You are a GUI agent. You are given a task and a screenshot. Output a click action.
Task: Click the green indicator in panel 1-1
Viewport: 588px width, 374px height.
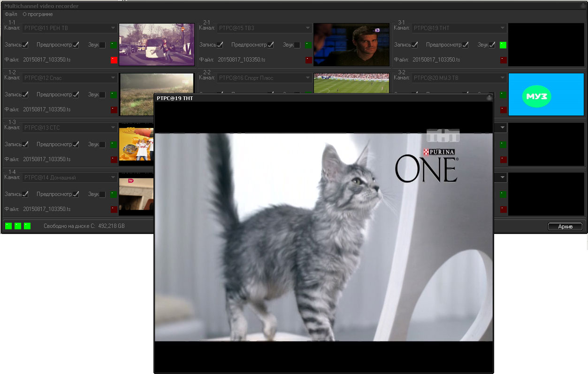pos(114,45)
